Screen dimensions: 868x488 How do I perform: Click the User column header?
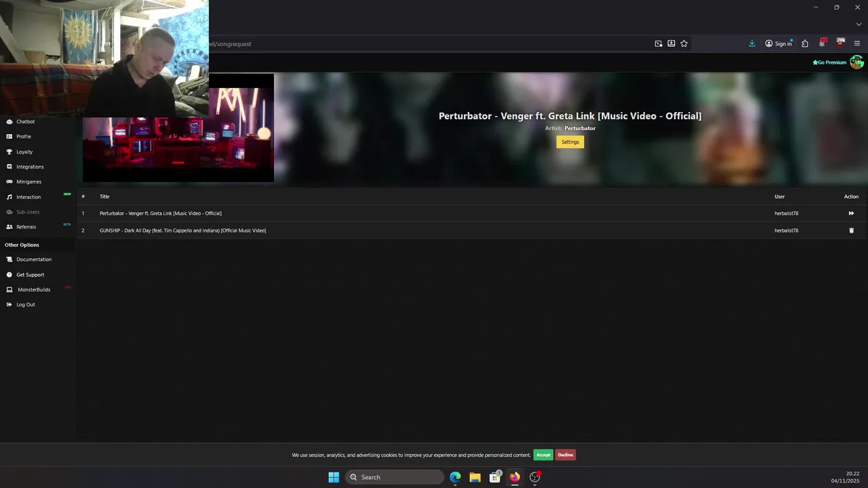[779, 197]
